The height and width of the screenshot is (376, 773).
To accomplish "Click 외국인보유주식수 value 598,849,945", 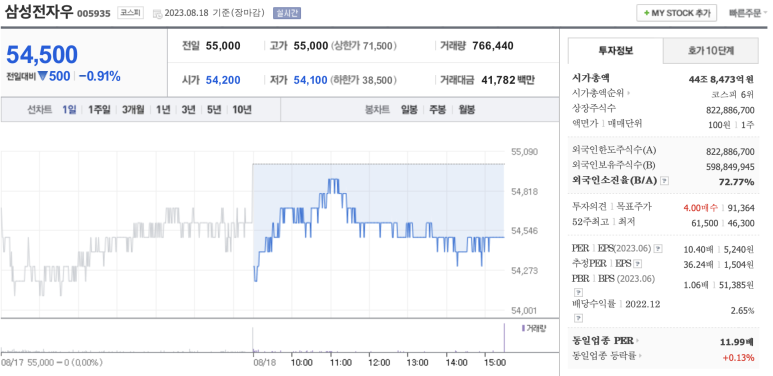I will [x=730, y=166].
